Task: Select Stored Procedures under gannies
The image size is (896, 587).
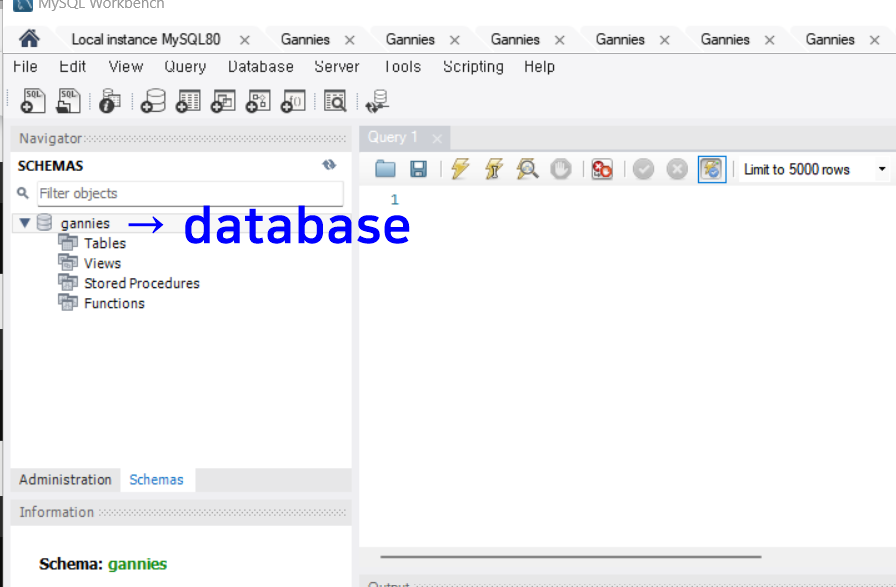Action: [142, 283]
